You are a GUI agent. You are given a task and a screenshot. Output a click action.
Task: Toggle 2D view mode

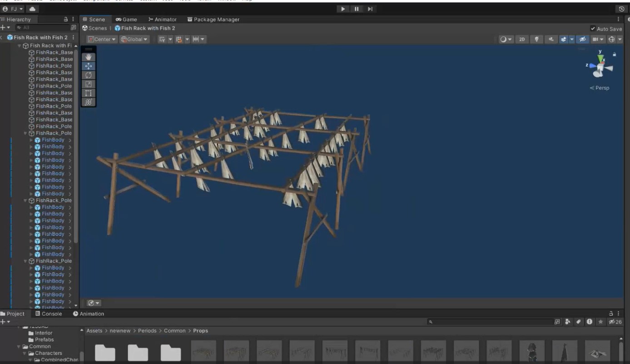pos(522,39)
